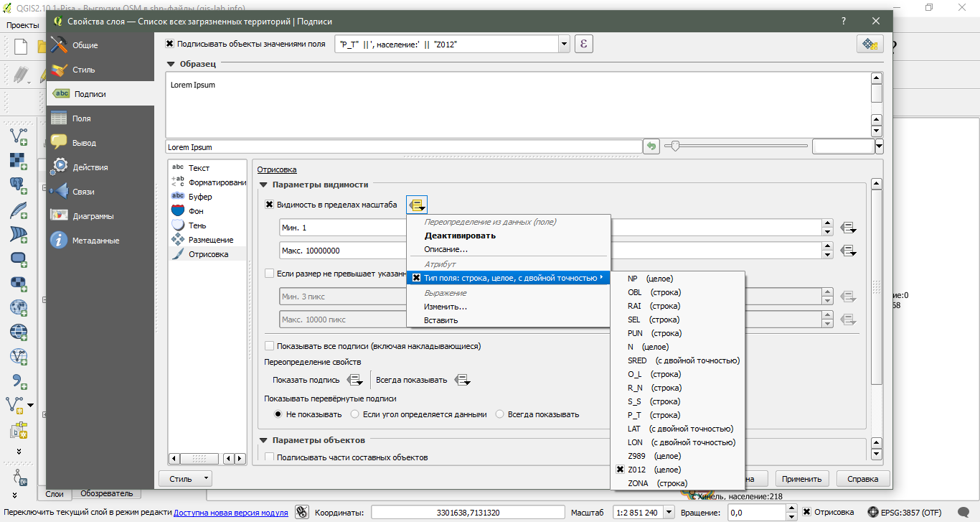
Task: Open the Стиль dropdown button at bottom
Action: coord(185,478)
